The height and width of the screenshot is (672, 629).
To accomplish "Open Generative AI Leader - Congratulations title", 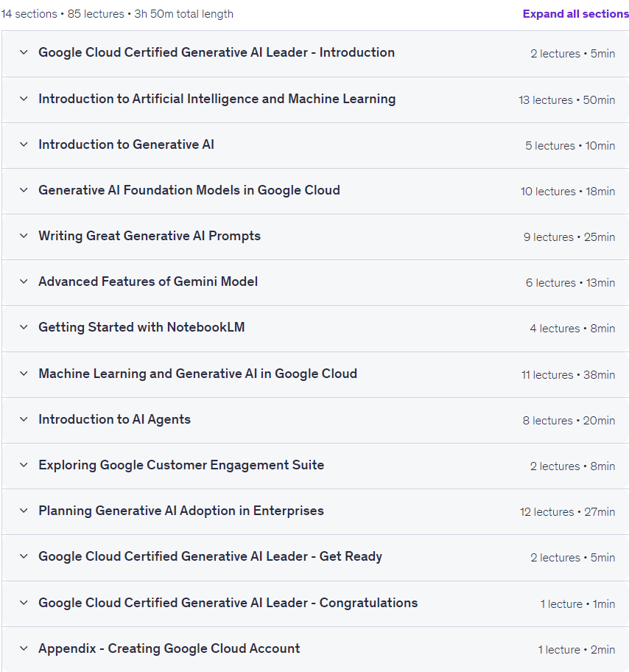I will point(228,603).
